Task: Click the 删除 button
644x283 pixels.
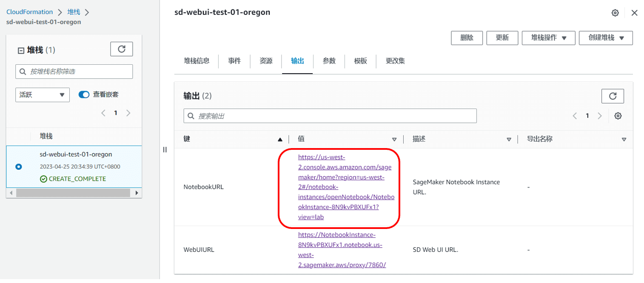Action: [467, 38]
